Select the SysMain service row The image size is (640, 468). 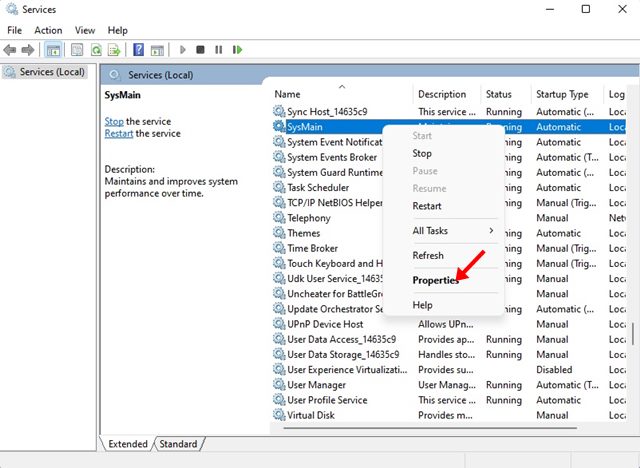click(448, 127)
